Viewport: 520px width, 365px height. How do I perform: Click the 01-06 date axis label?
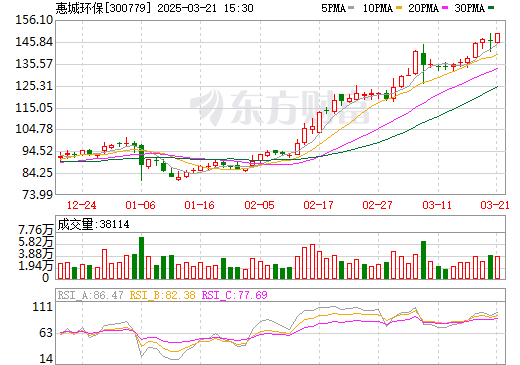[x=140, y=205]
